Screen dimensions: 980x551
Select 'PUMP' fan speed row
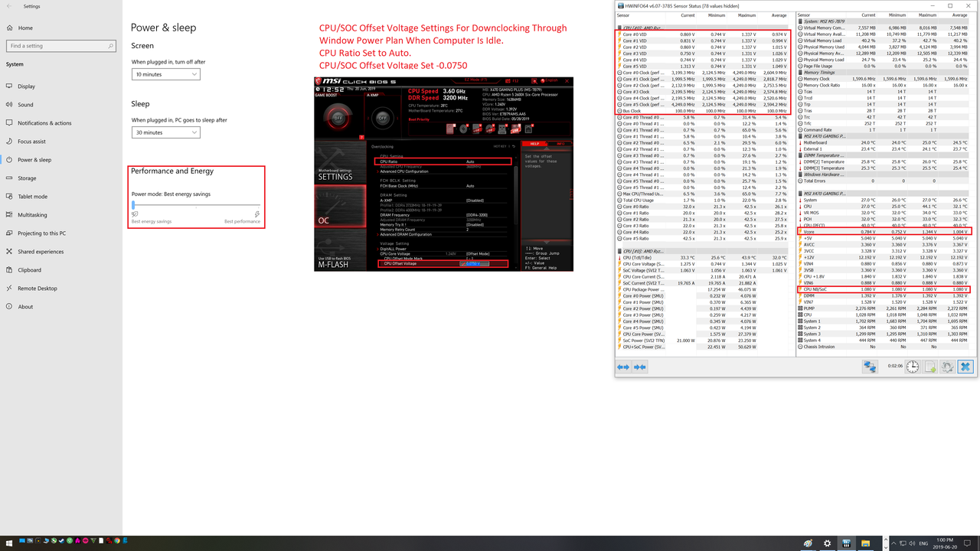[883, 308]
